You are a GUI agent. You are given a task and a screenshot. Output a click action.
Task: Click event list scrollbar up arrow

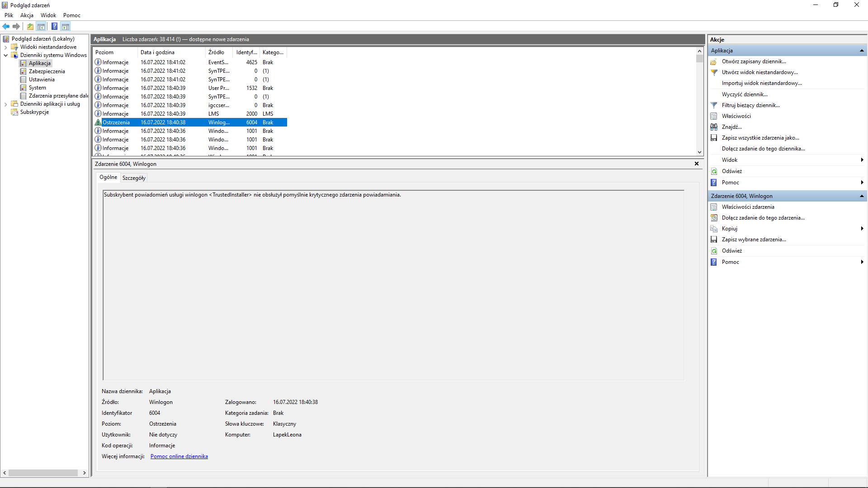[700, 51]
